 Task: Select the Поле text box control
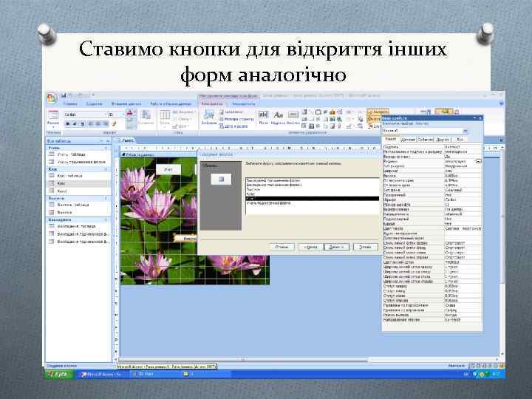pyautogui.click(x=263, y=117)
